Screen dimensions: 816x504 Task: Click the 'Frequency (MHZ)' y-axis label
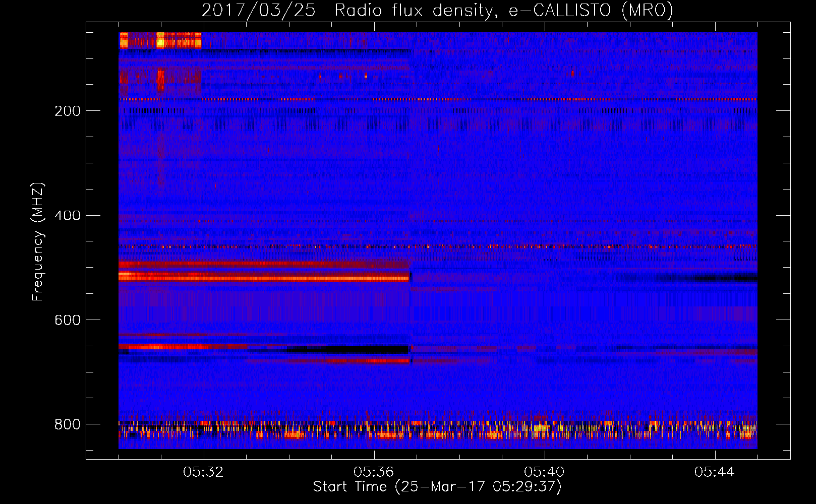(38, 241)
